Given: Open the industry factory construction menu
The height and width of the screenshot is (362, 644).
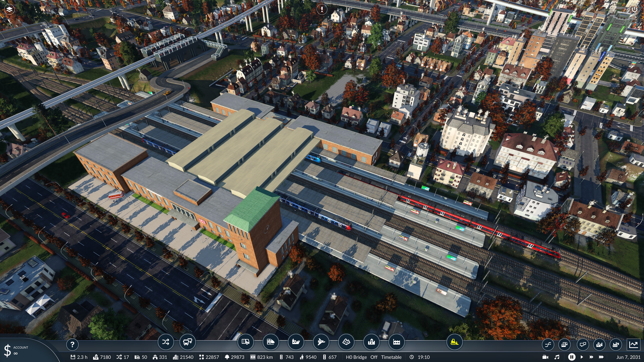Looking at the screenshot, I should 396,342.
